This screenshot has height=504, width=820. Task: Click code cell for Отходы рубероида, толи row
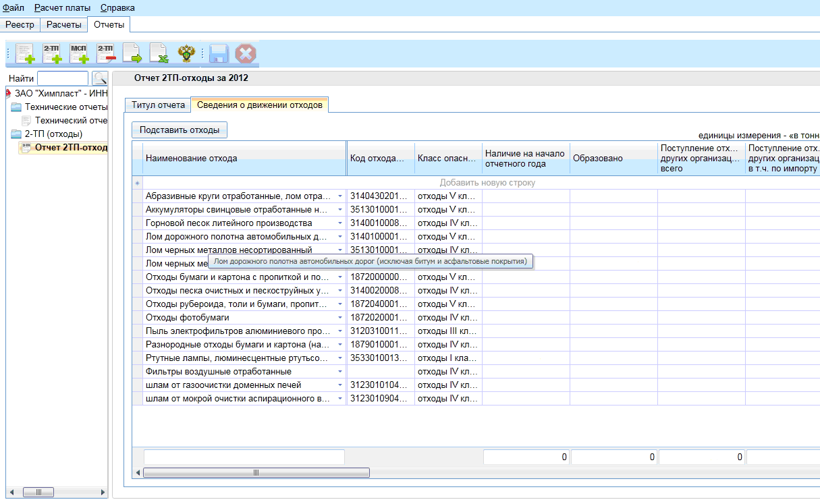point(381,304)
